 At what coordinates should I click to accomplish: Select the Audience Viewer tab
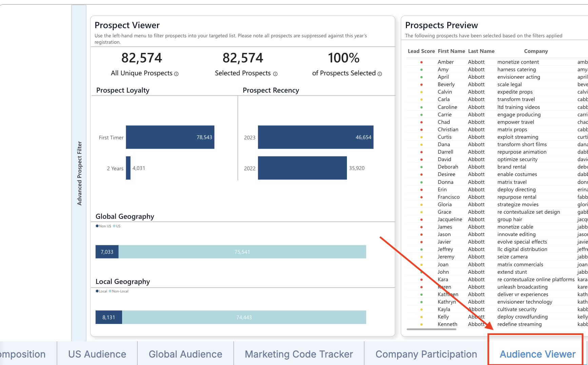click(x=537, y=354)
